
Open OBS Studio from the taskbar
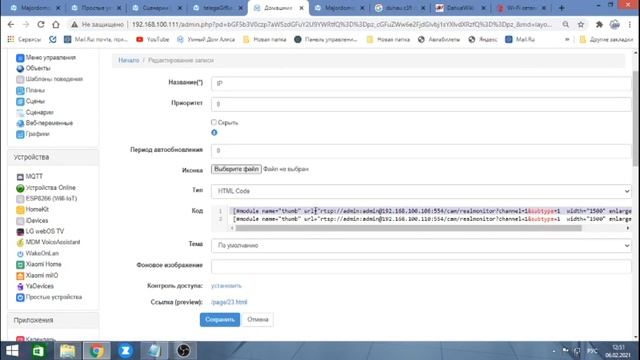(183, 351)
